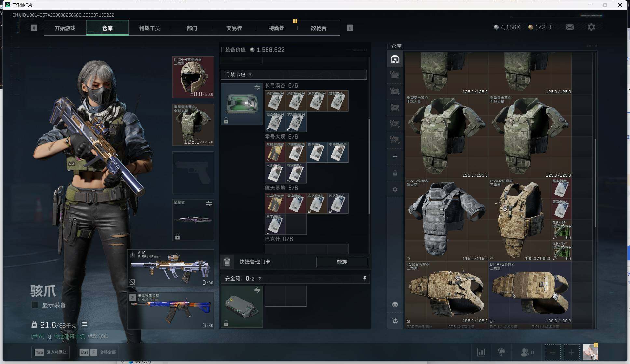Select the 重型突击背心 in the character's armor slot

[x=193, y=125]
